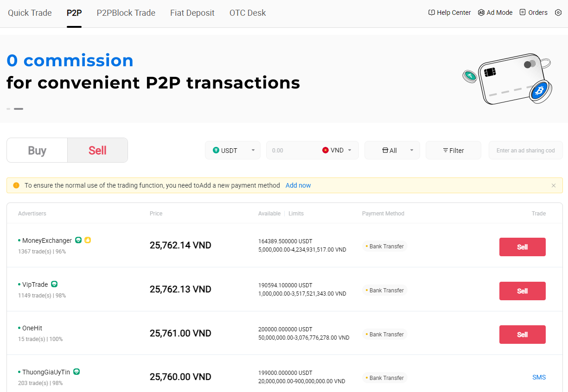Click VipTrade's green verified badge
The image size is (568, 392).
(54, 284)
